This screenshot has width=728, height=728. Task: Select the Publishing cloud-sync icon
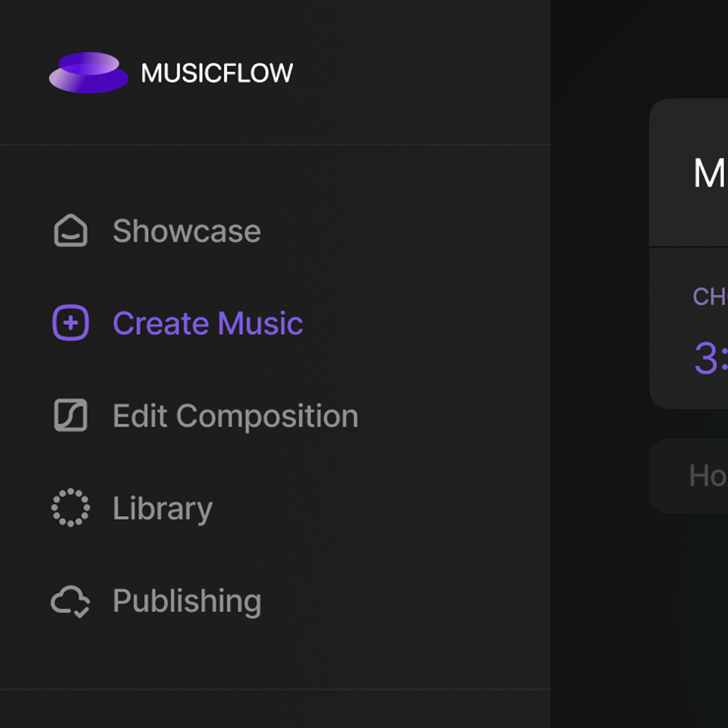pos(71,601)
